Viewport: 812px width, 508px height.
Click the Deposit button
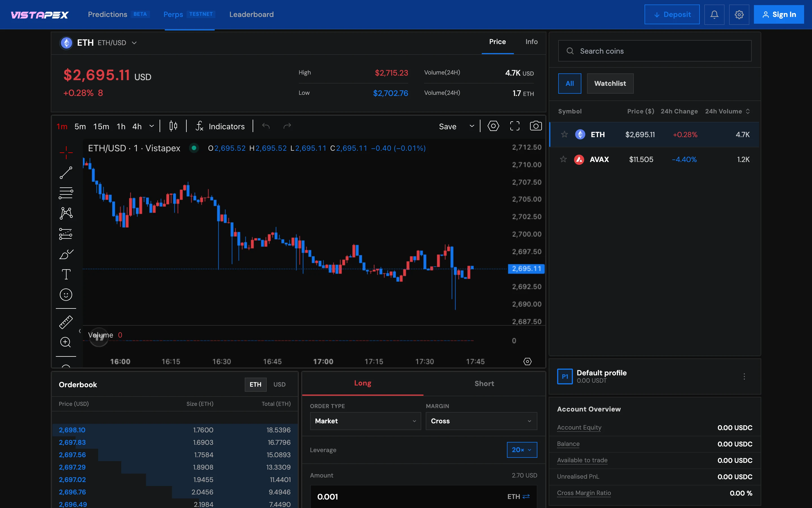tap(672, 14)
